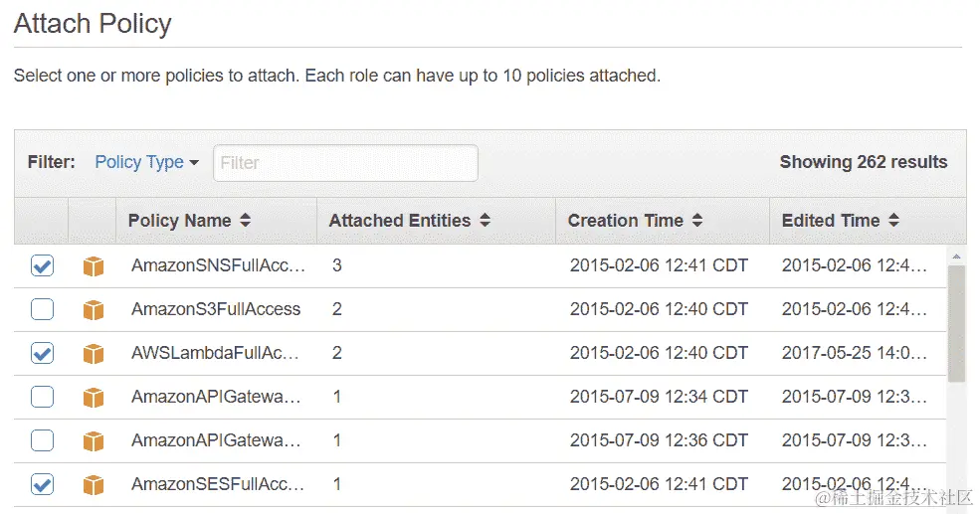The width and height of the screenshot is (980, 514).
Task: Click the second AmazonAPIGateway policy cube icon
Action: (x=94, y=441)
